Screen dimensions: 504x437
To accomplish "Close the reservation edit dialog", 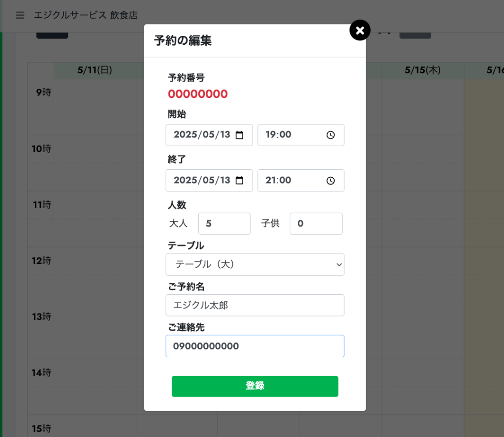I will 360,30.
